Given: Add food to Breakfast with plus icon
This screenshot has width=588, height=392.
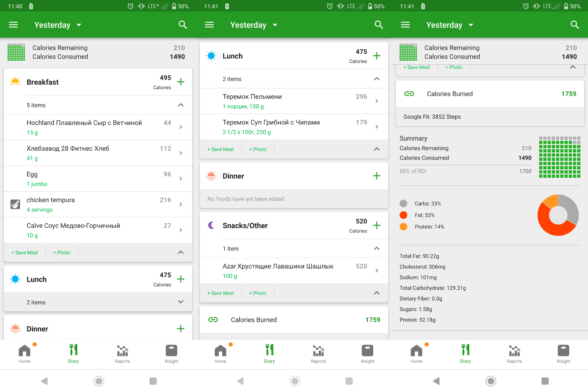Looking at the screenshot, I should tap(181, 82).
